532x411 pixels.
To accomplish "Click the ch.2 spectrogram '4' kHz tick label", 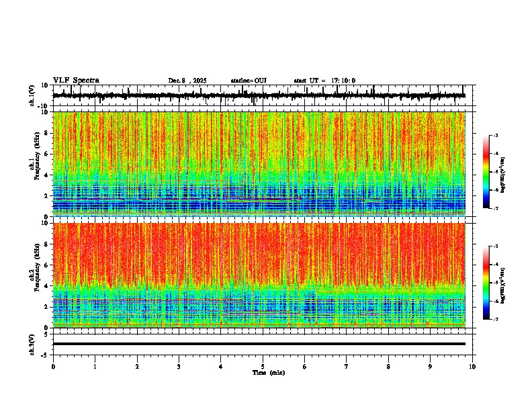I will point(47,286).
